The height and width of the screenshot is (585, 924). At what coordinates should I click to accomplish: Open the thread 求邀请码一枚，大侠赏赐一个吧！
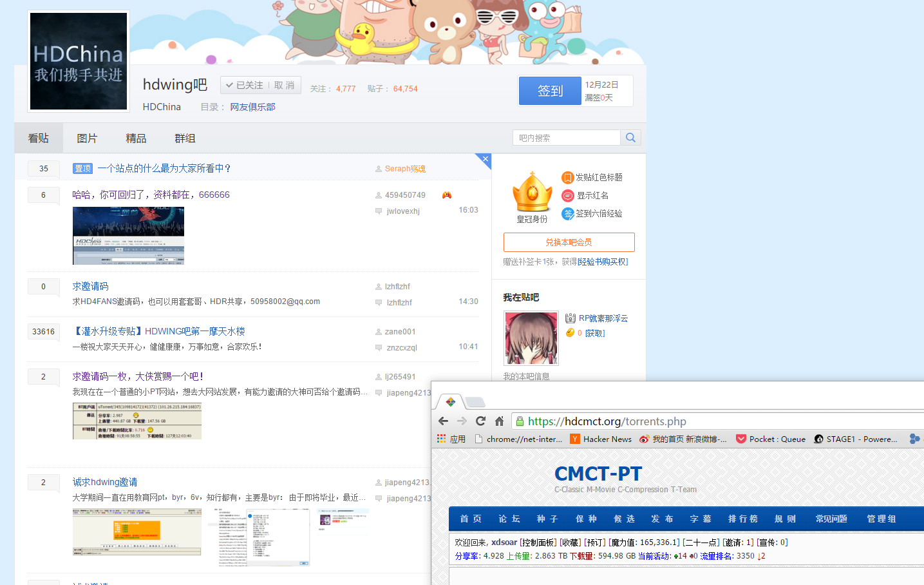pyautogui.click(x=138, y=376)
